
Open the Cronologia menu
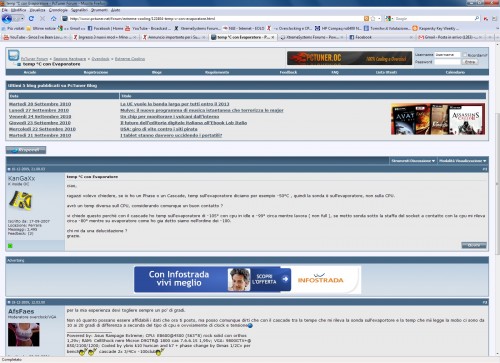(x=58, y=10)
